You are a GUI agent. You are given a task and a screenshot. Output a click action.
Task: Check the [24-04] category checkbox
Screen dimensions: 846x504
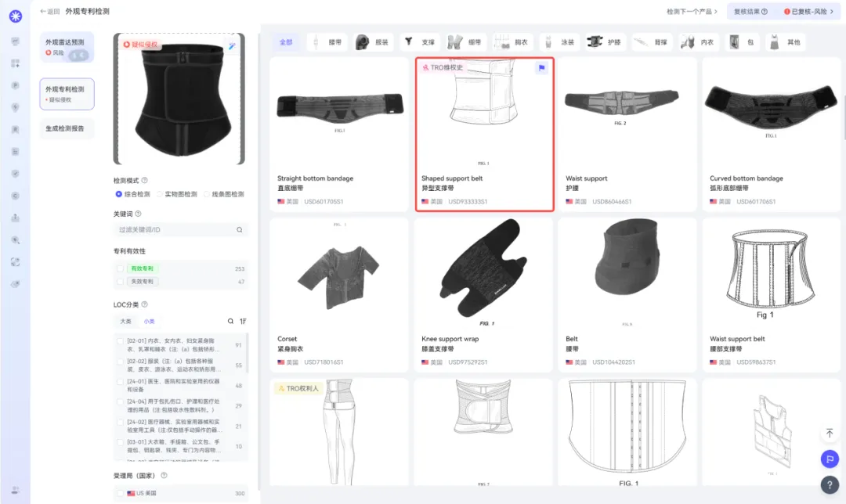click(121, 402)
